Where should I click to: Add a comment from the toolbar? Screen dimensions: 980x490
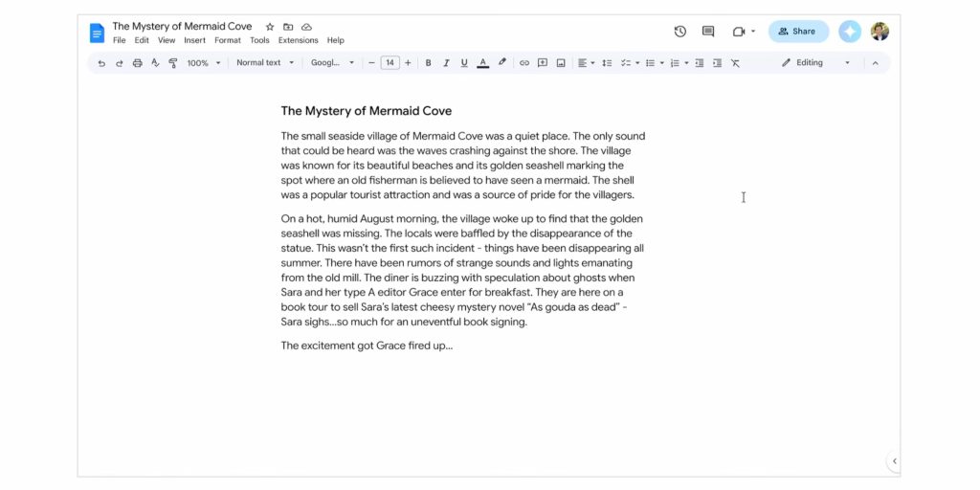(x=542, y=63)
